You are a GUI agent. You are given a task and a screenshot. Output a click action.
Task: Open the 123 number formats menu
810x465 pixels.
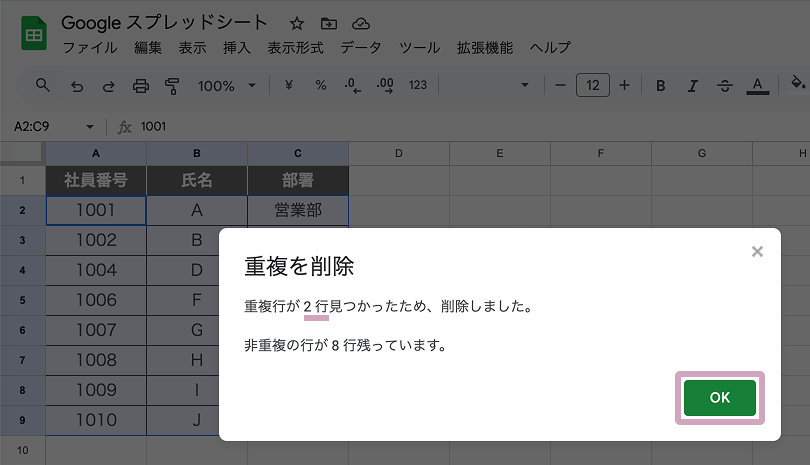click(x=417, y=85)
